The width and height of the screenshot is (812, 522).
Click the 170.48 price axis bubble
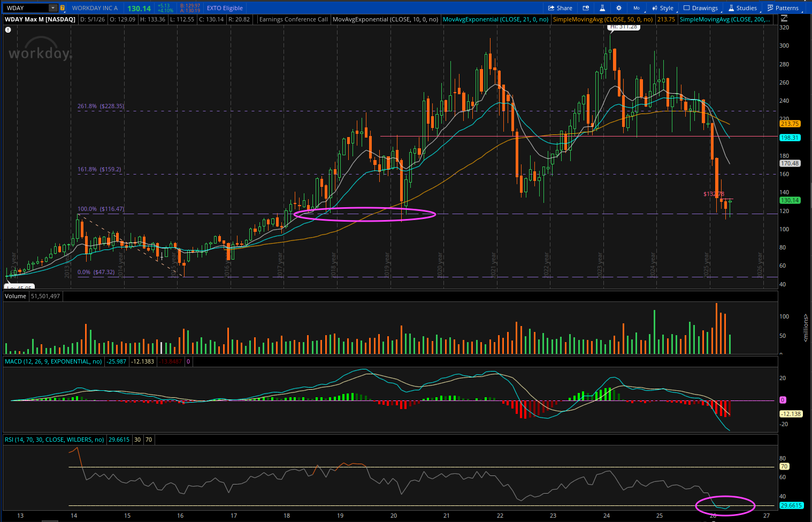(x=790, y=163)
